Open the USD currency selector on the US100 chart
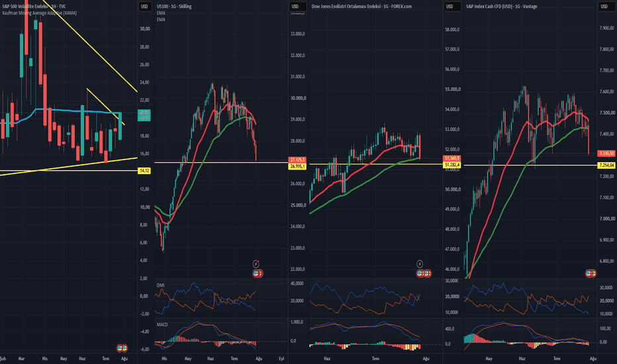Screen dimensions: 617x364 [x=295, y=7]
